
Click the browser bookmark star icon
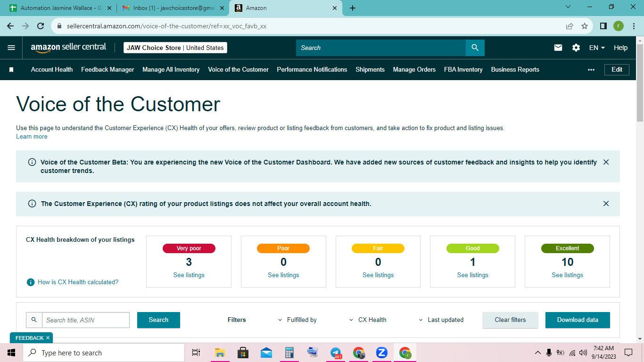pyautogui.click(x=585, y=26)
